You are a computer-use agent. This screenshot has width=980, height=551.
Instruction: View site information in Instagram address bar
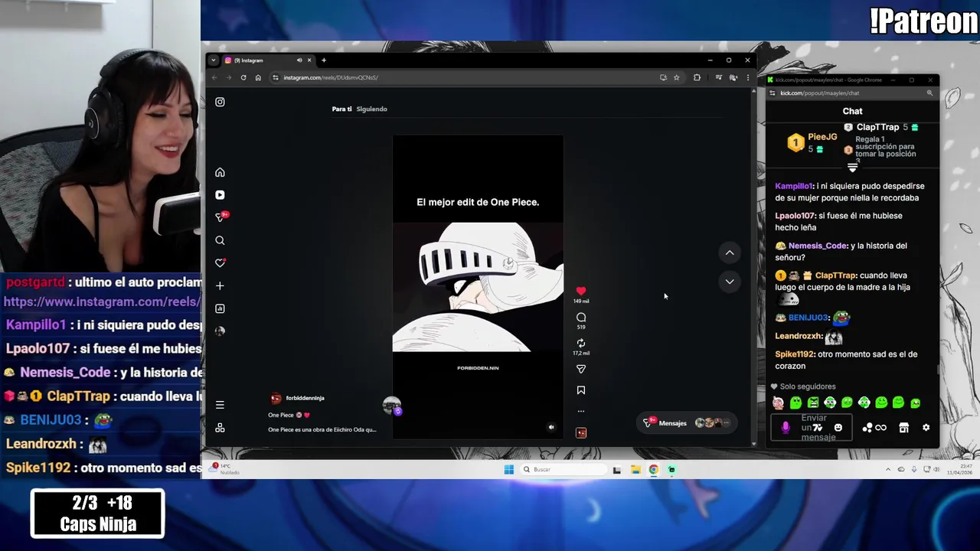coord(276,77)
